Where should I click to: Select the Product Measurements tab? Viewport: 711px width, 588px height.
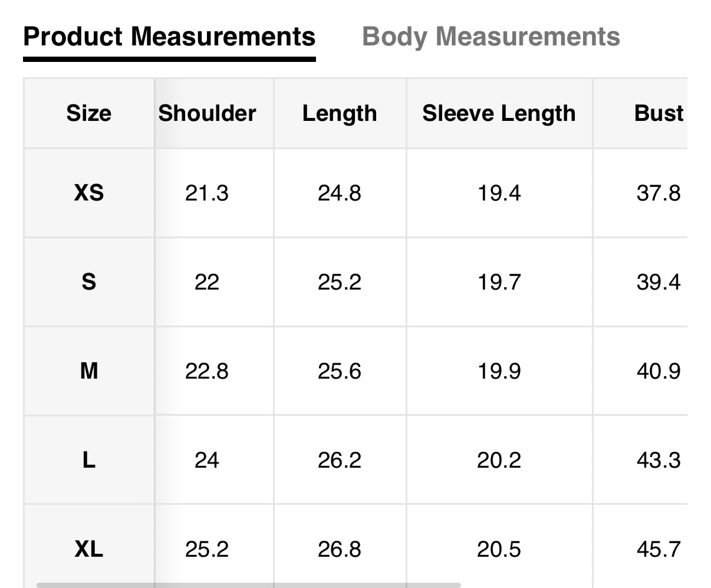(x=169, y=37)
